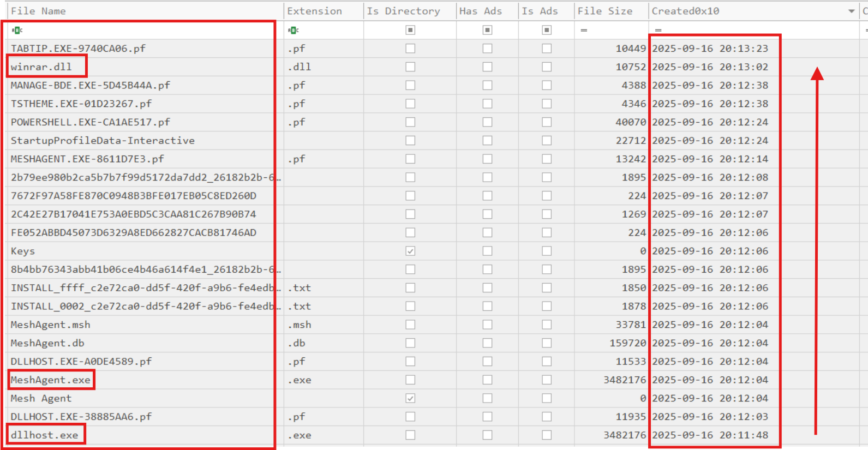Select the POWERSHELL.EXE-CA1AE517.pf row
The image size is (868, 450).
(91, 122)
